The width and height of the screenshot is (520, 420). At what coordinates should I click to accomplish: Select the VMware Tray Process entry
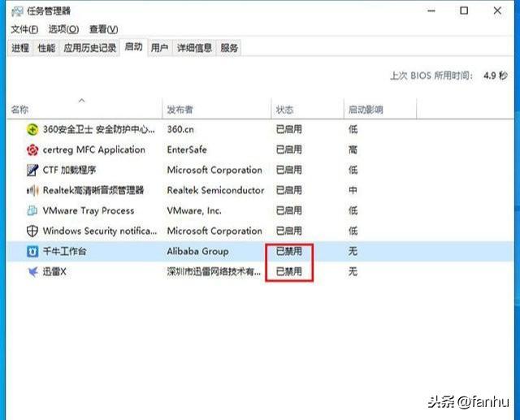pyautogui.click(x=89, y=210)
